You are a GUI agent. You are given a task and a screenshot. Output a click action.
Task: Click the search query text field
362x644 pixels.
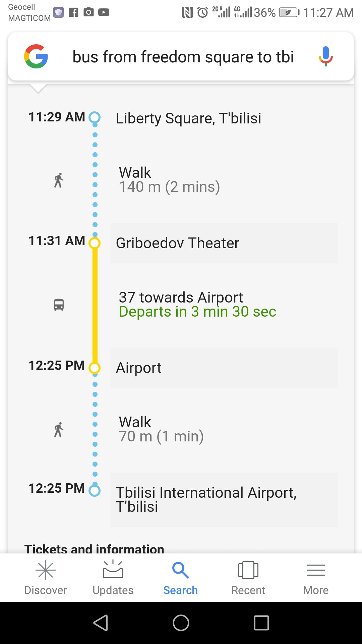pyautogui.click(x=183, y=57)
